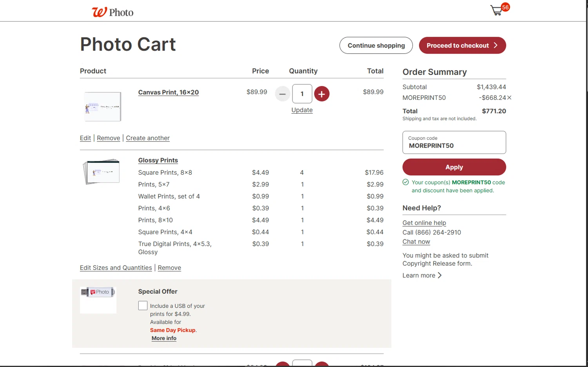This screenshot has width=588, height=367.
Task: Click the Glossy Prints thumbnail stack
Action: pyautogui.click(x=102, y=172)
